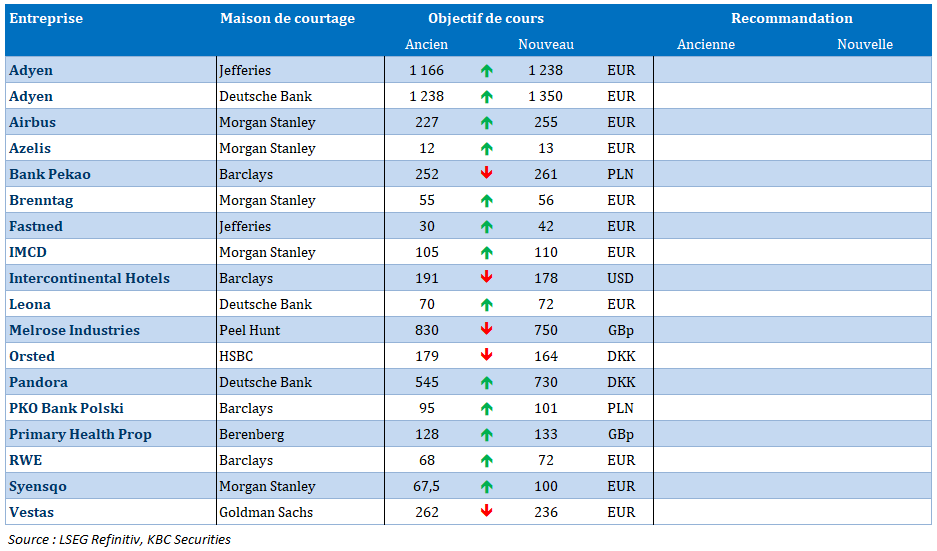Click the new target value 1 350
Viewport: 937px width, 551px height.
click(546, 96)
